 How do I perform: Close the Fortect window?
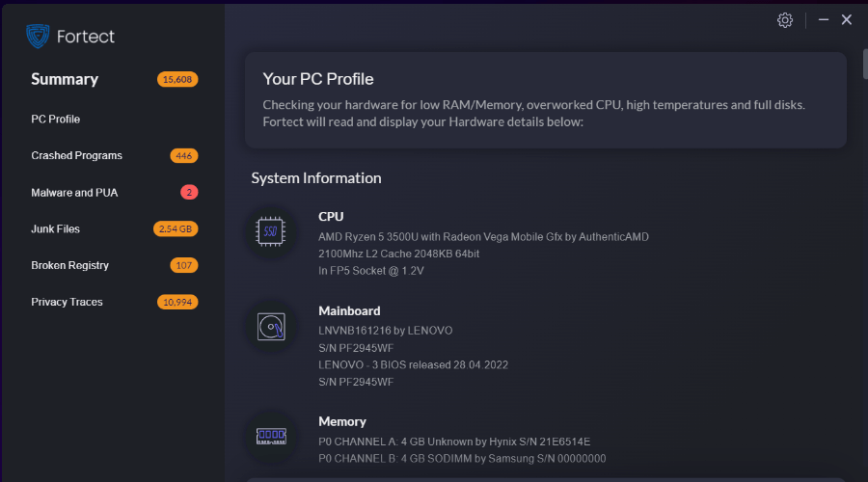847,19
